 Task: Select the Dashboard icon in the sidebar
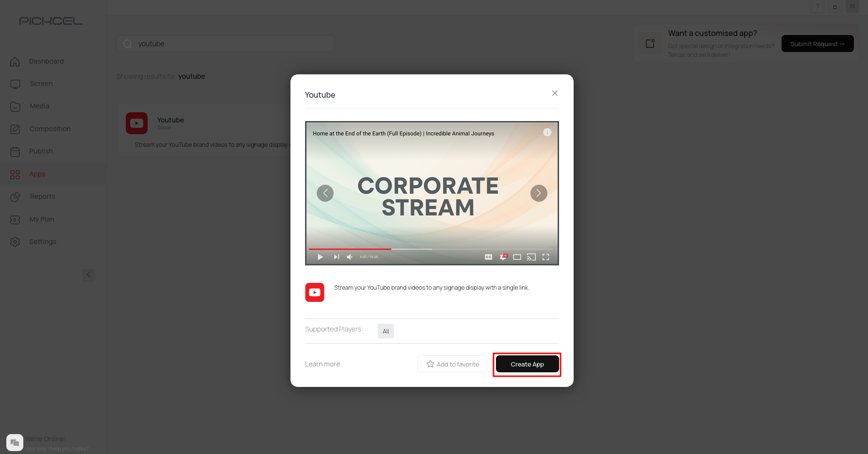click(x=15, y=61)
